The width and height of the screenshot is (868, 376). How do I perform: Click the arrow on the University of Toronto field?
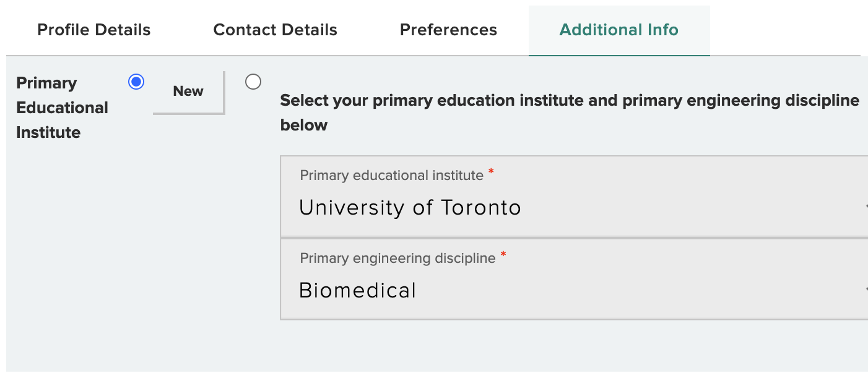click(x=866, y=207)
